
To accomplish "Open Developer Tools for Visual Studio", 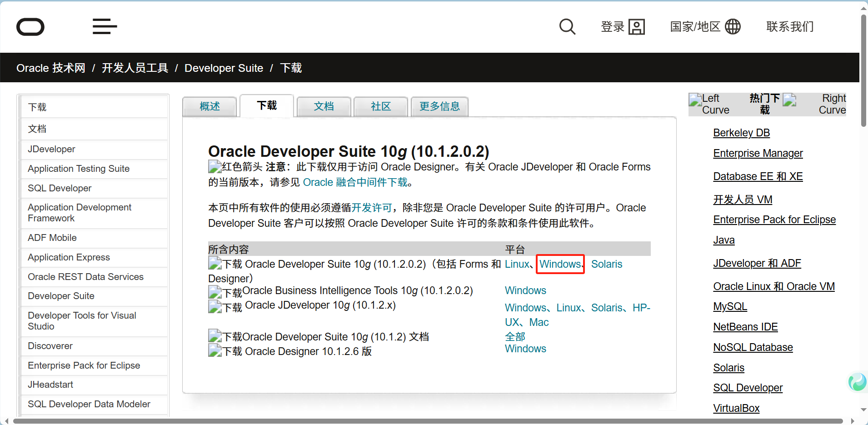I will (x=94, y=321).
